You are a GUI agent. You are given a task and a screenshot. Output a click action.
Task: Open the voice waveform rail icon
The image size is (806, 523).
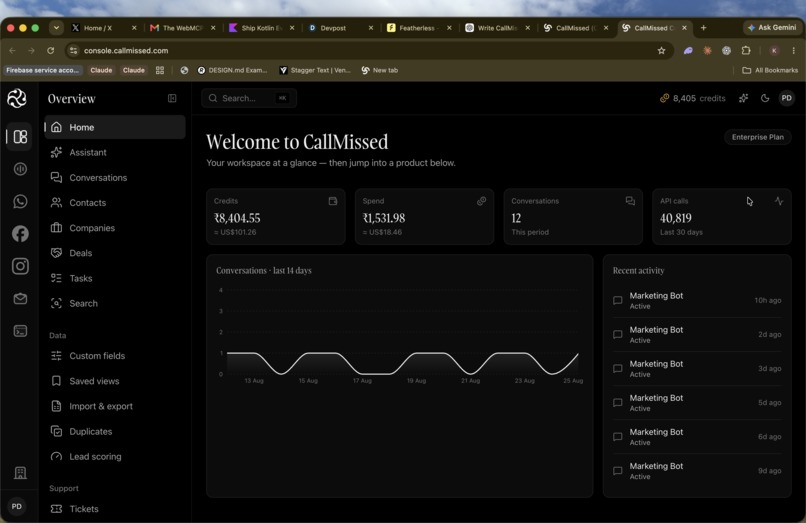pos(20,169)
